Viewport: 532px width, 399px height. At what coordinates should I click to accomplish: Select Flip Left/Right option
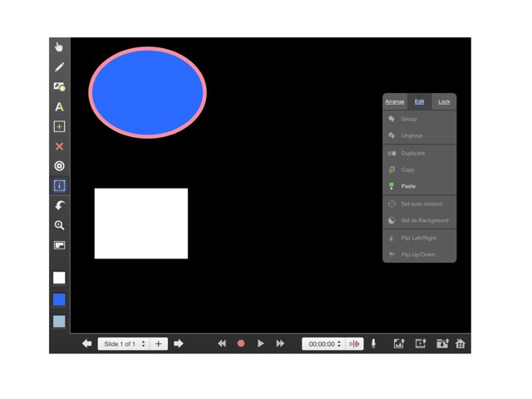tap(419, 239)
